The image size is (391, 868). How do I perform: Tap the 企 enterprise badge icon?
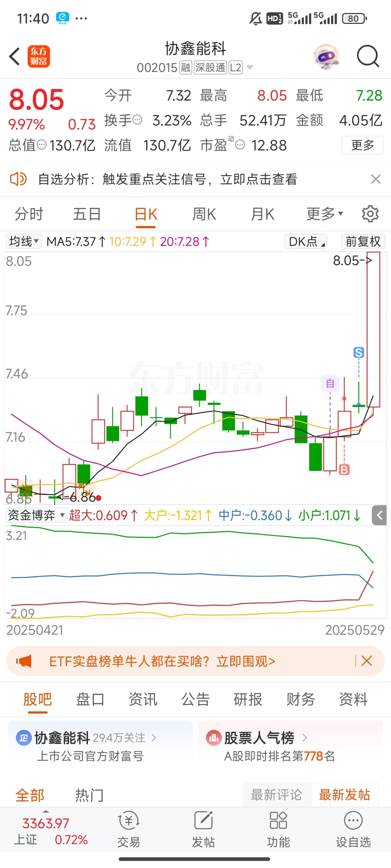(x=24, y=738)
